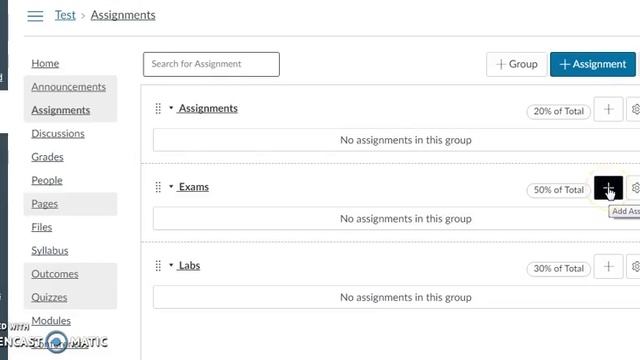640x360 pixels.
Task: Click the +Group button
Action: coord(516,64)
